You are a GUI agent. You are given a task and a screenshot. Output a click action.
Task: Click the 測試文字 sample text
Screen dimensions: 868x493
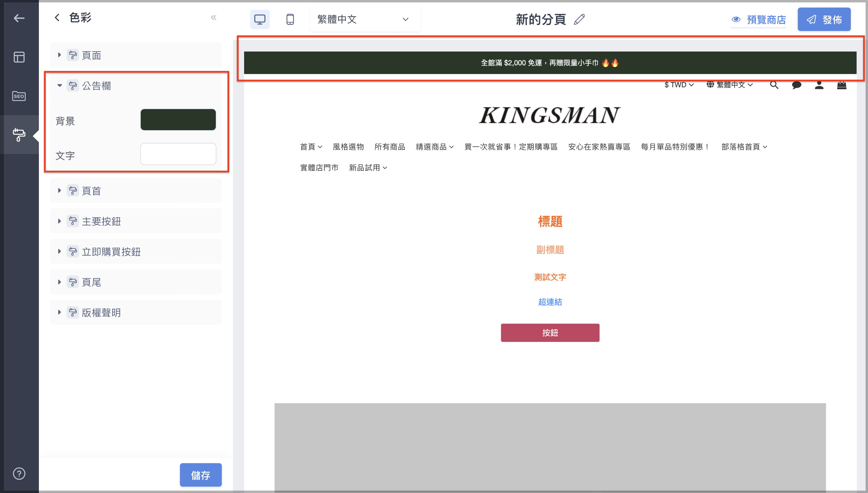click(550, 277)
